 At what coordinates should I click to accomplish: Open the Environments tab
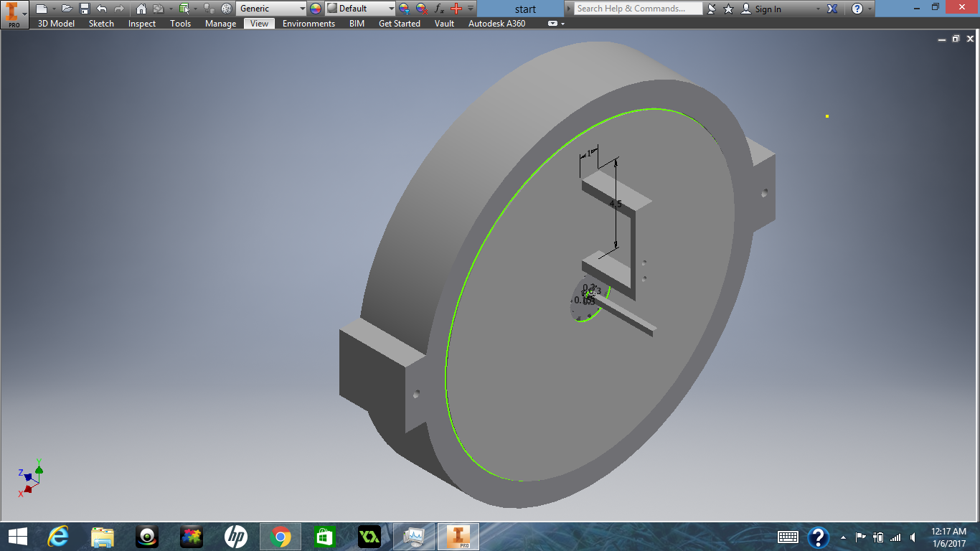point(308,24)
